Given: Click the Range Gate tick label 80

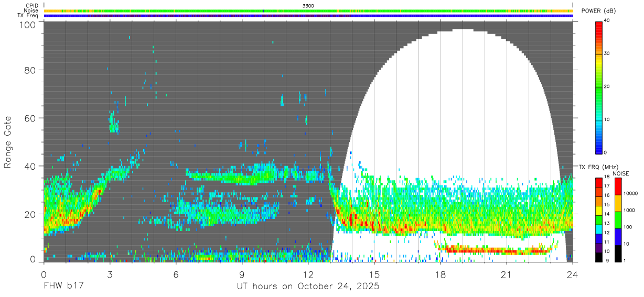Looking at the screenshot, I should [x=30, y=70].
